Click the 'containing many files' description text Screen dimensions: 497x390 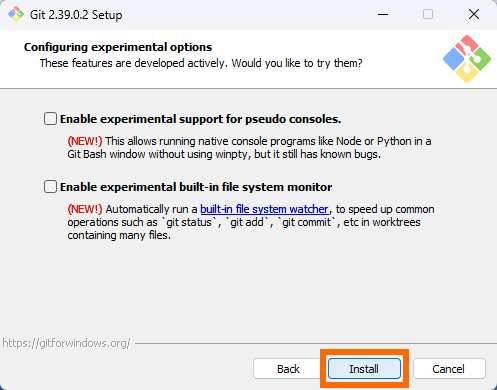[119, 235]
